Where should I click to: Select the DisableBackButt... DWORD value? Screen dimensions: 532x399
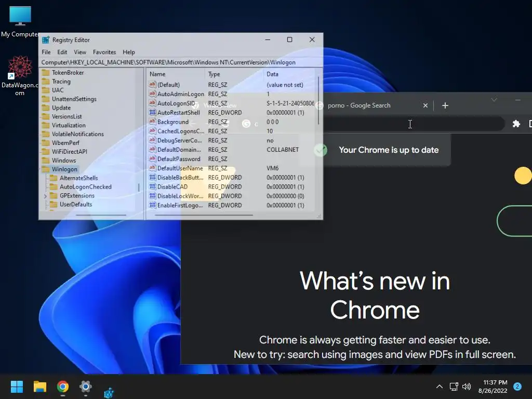tap(180, 178)
